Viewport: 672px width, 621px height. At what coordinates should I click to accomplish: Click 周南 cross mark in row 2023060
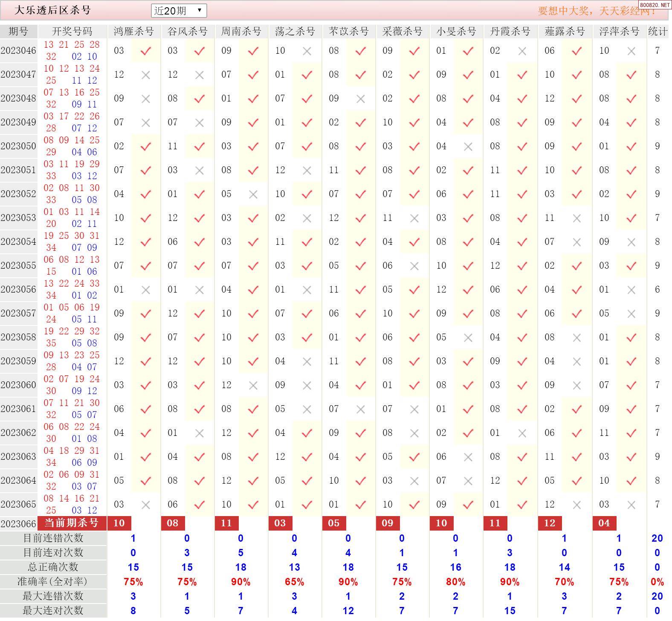pyautogui.click(x=253, y=386)
